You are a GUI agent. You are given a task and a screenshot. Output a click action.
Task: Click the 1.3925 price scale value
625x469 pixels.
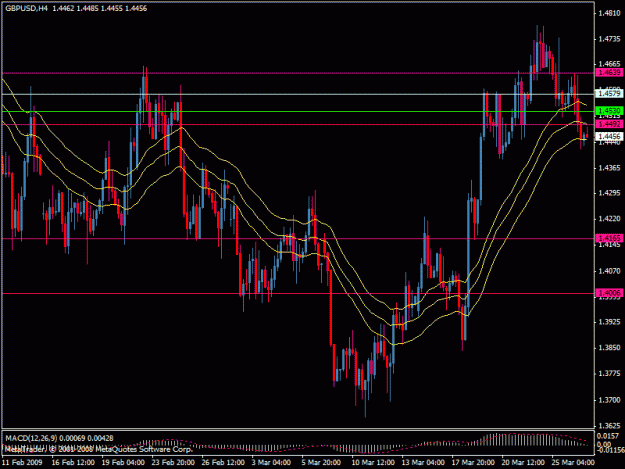point(609,322)
